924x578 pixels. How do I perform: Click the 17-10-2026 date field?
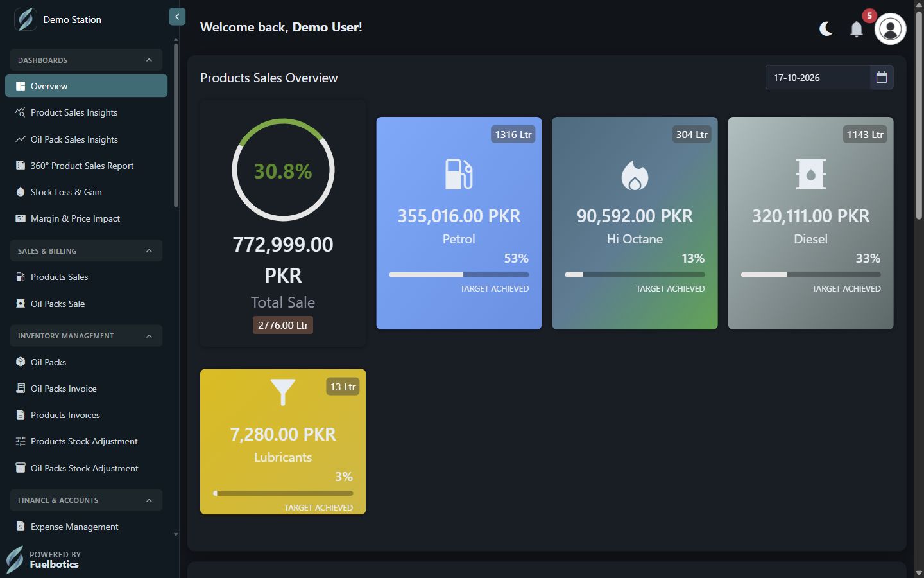point(818,77)
